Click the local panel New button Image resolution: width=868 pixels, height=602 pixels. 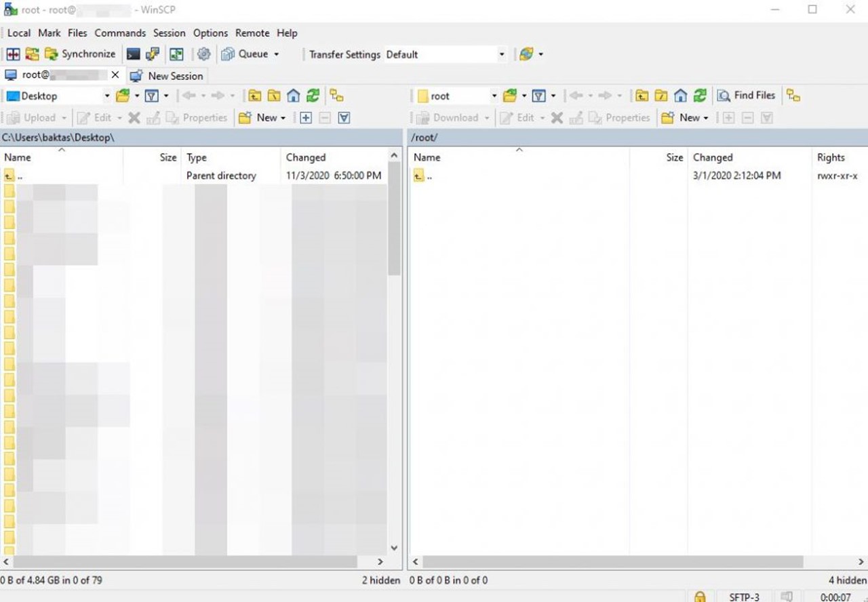pyautogui.click(x=262, y=117)
